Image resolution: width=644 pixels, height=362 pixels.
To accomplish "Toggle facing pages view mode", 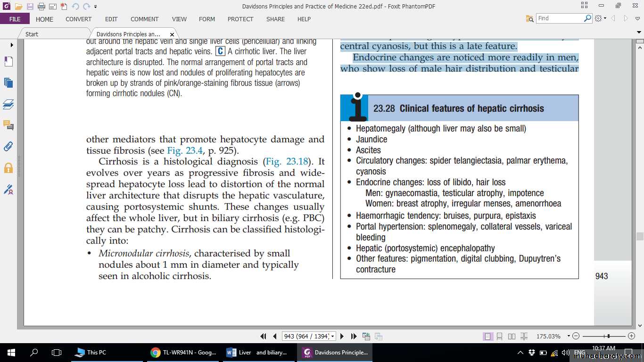I will 512,336.
